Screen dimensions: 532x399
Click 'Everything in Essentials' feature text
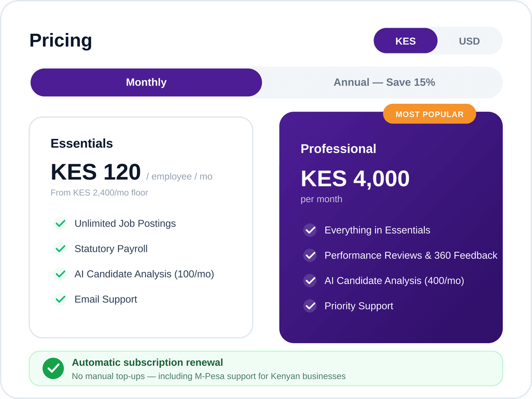[x=377, y=230]
